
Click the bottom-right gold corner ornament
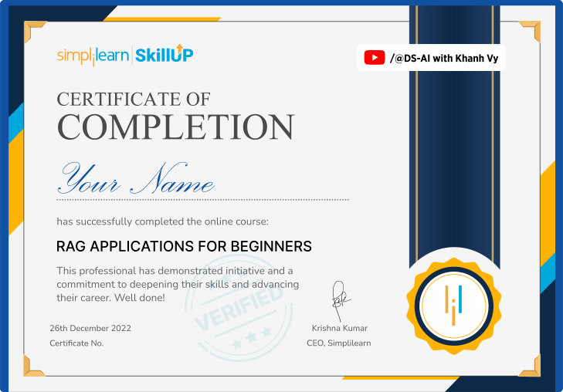[x=529, y=365]
